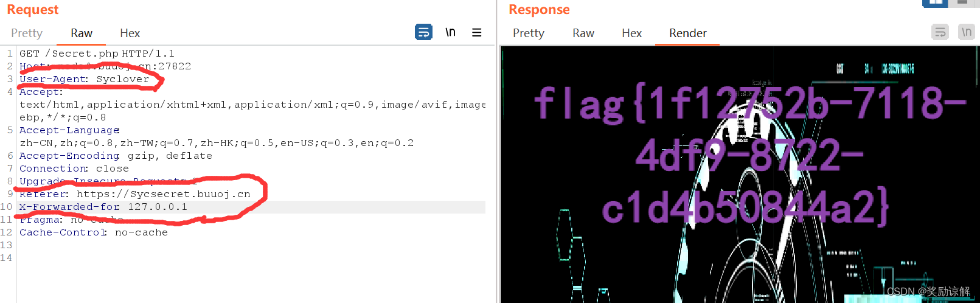Click the Accept: header name on line 4
Screen dimensions: 980x303
pyautogui.click(x=41, y=92)
